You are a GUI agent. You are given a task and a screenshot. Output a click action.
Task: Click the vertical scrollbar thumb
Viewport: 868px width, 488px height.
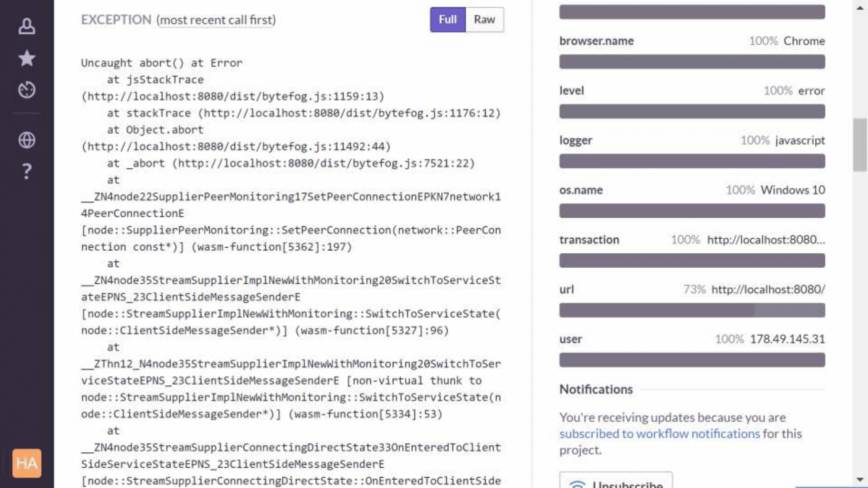(860, 145)
